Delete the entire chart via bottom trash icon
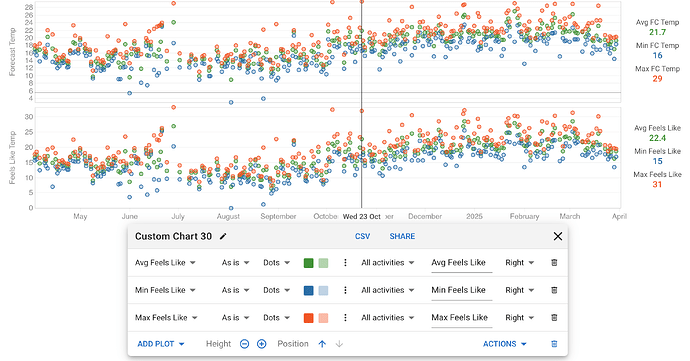This screenshot has height=361, width=690. (x=554, y=344)
